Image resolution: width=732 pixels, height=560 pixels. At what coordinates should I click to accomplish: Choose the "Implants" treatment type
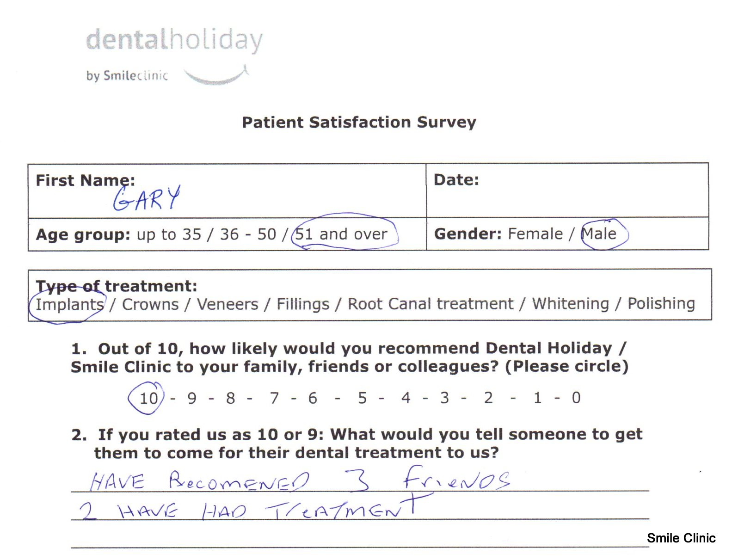click(69, 305)
